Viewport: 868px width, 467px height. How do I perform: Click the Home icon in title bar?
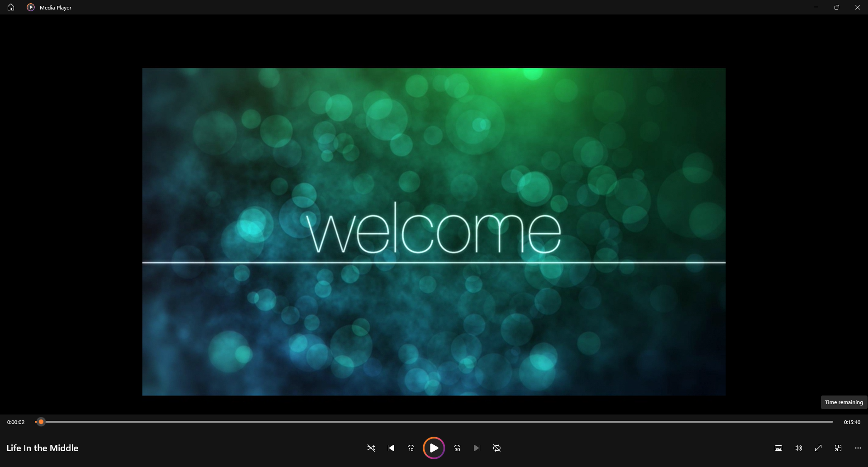coord(11,7)
